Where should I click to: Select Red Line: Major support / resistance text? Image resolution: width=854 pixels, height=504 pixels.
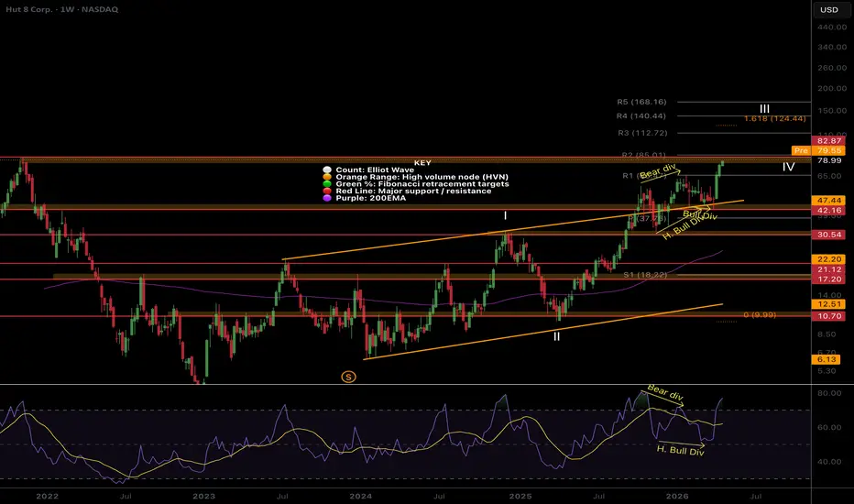pos(413,192)
